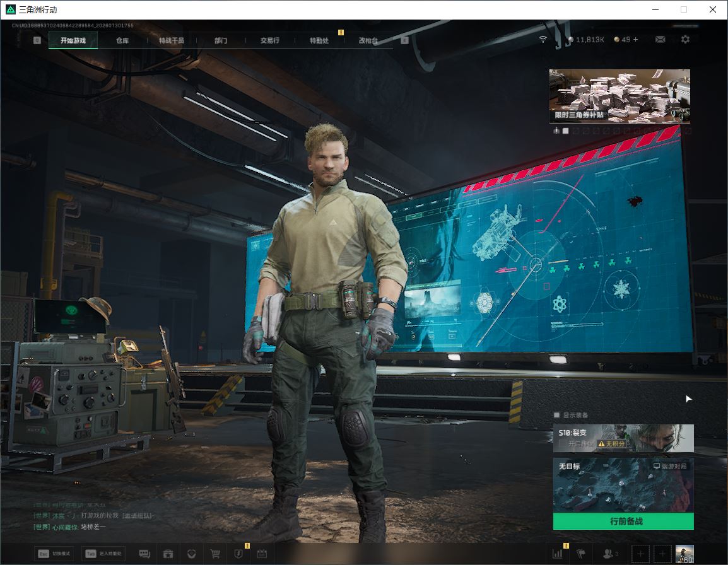Click the 三角洲行动 title bar app icon
The width and height of the screenshot is (728, 565).
click(10, 9)
